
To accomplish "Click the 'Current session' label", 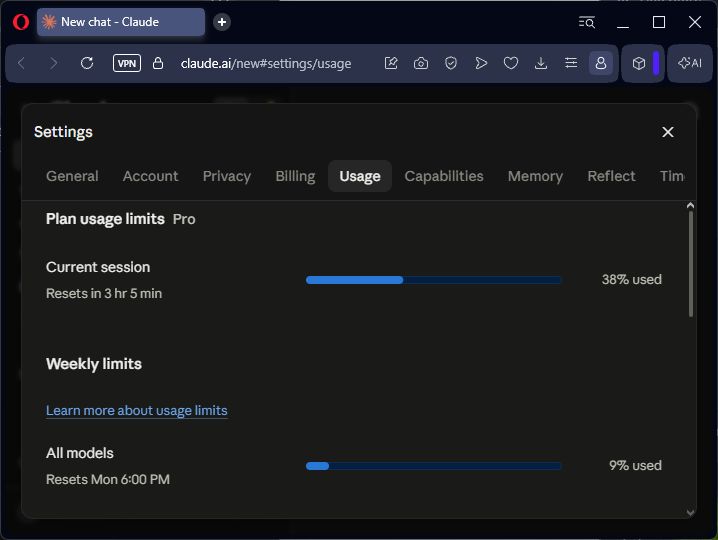I will pyautogui.click(x=98, y=267).
